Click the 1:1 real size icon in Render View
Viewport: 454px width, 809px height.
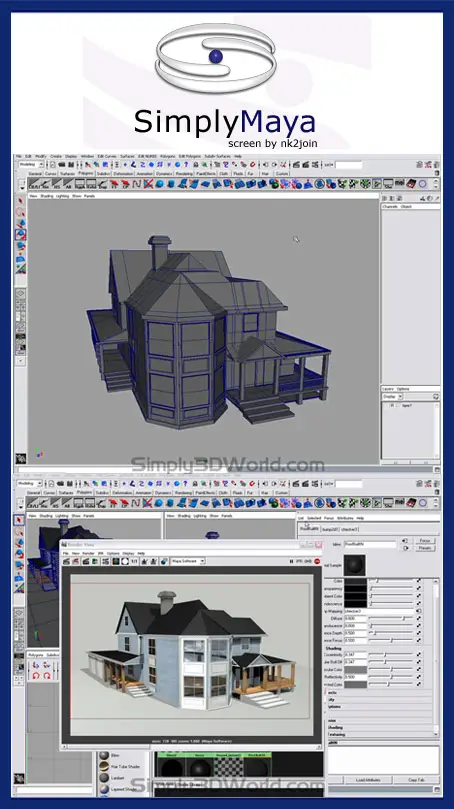(x=134, y=561)
